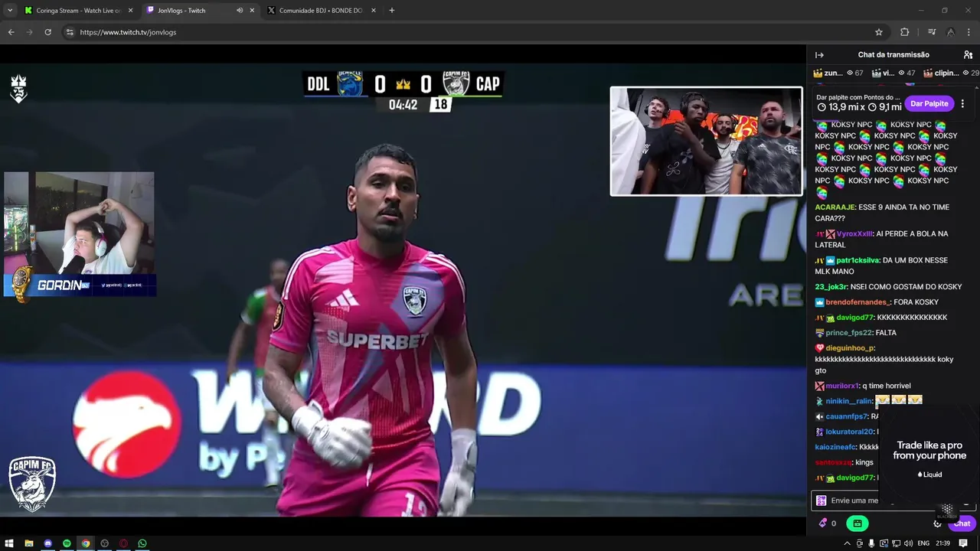This screenshot has height=551, width=980.
Task: View third-place gifter clipin... in leaderboard
Action: click(951, 73)
